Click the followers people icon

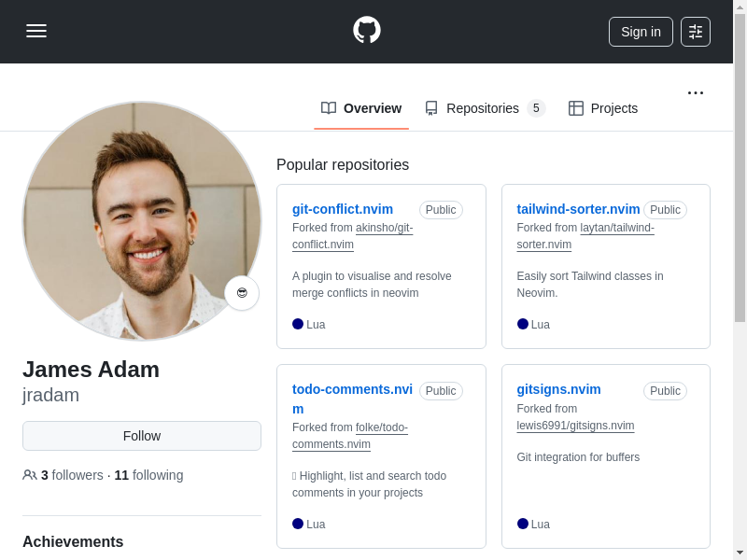[30, 475]
